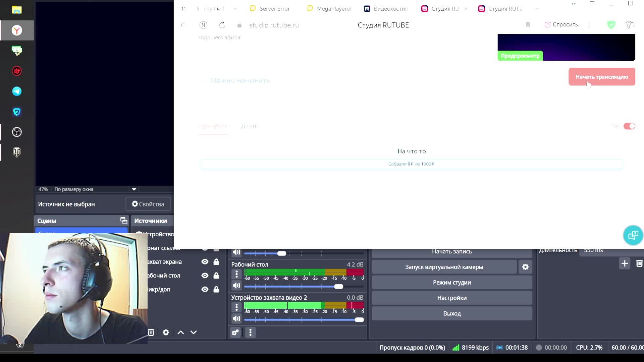
Task: Switch to the Server Error tab
Action: click(270, 9)
